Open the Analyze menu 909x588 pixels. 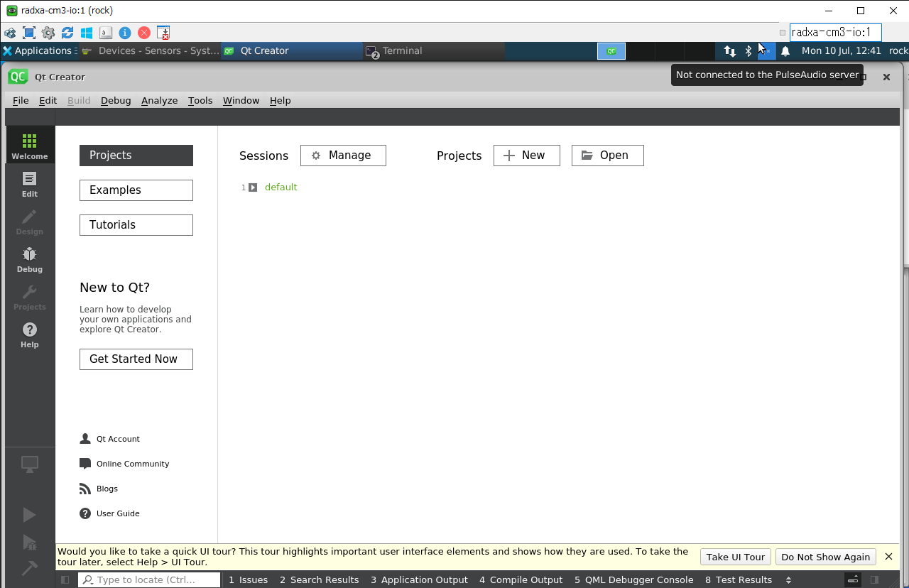(159, 100)
